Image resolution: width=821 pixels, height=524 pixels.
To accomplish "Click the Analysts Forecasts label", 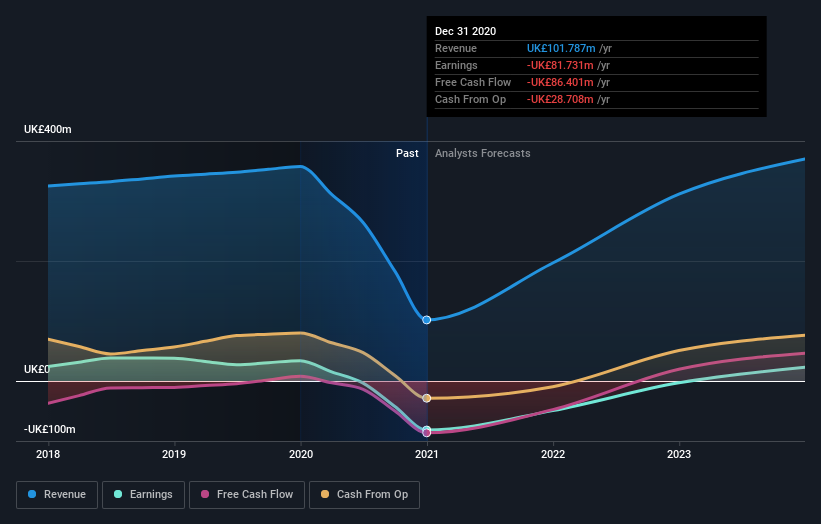I will click(482, 153).
